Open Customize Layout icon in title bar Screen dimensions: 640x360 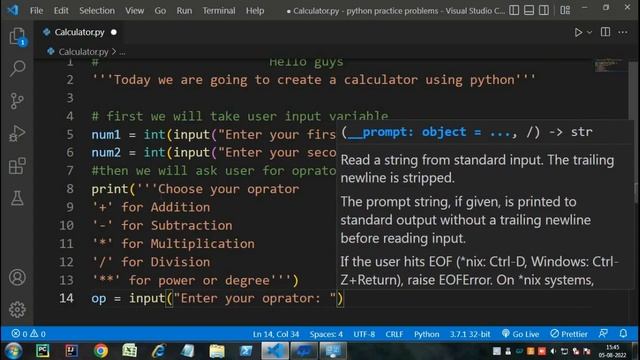click(565, 10)
